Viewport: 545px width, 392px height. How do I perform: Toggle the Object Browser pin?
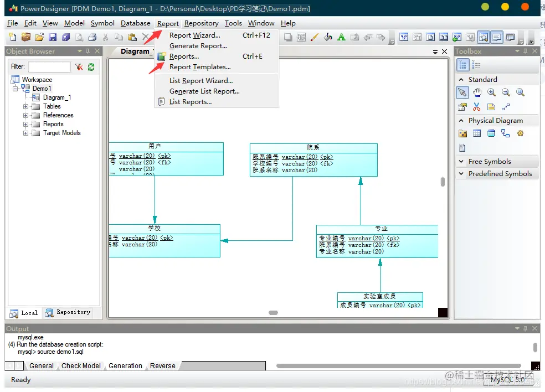(88, 51)
